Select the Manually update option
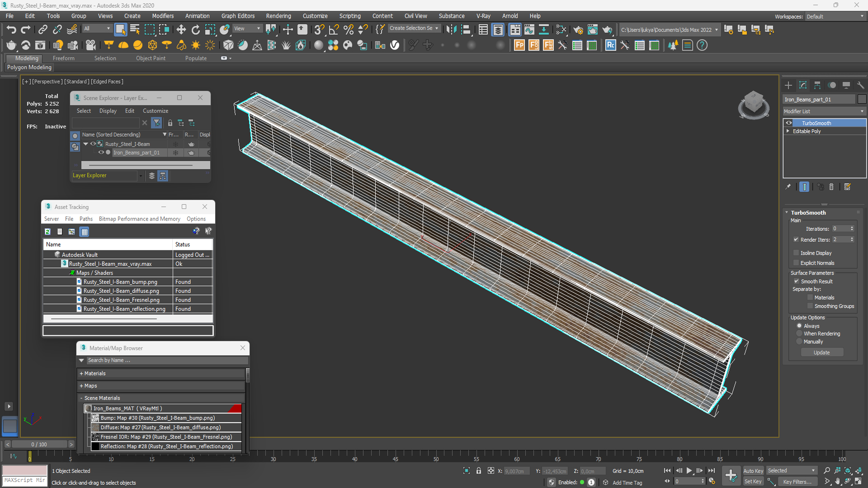The height and width of the screenshot is (488, 868). click(x=799, y=342)
